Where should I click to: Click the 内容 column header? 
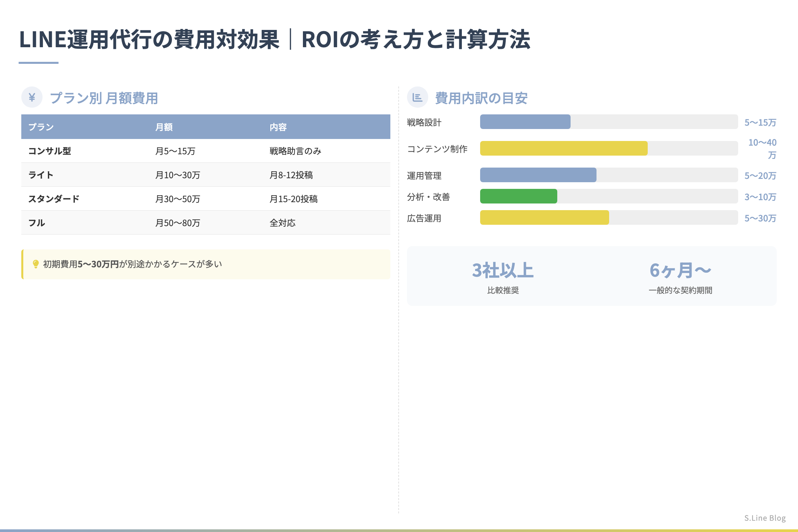click(x=278, y=127)
